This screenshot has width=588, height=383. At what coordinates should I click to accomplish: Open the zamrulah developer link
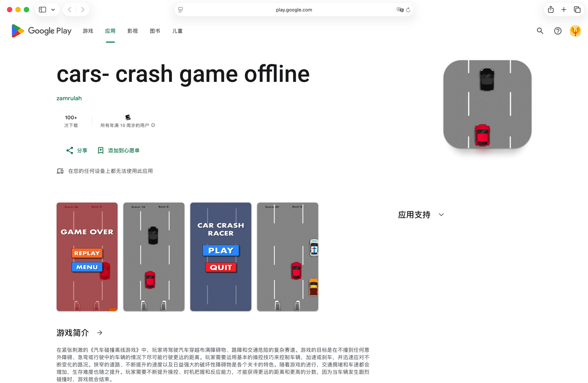point(69,98)
